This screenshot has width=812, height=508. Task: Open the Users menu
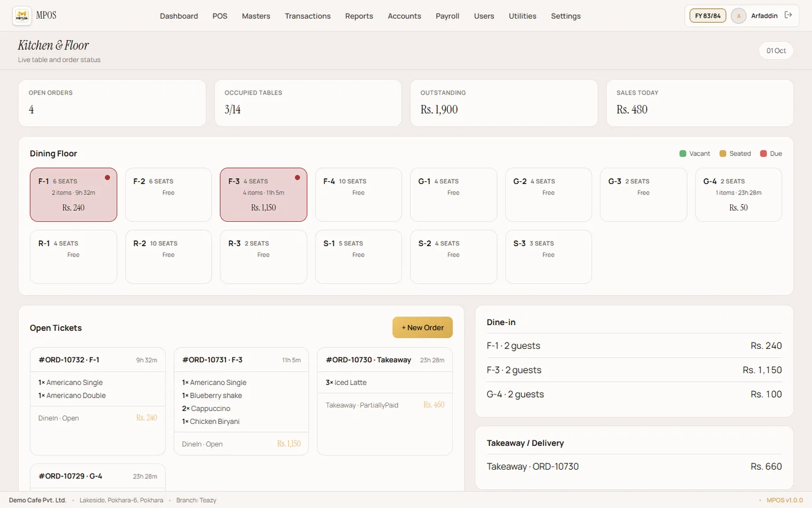[484, 16]
